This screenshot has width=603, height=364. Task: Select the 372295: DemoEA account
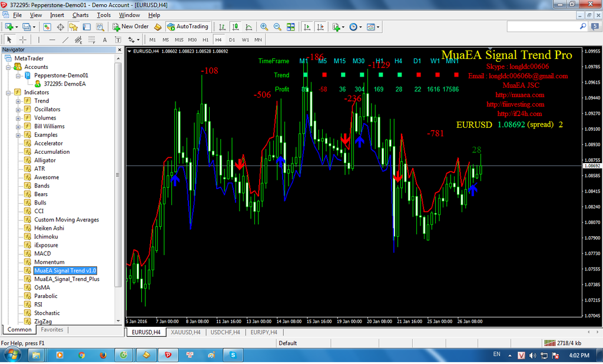point(65,84)
